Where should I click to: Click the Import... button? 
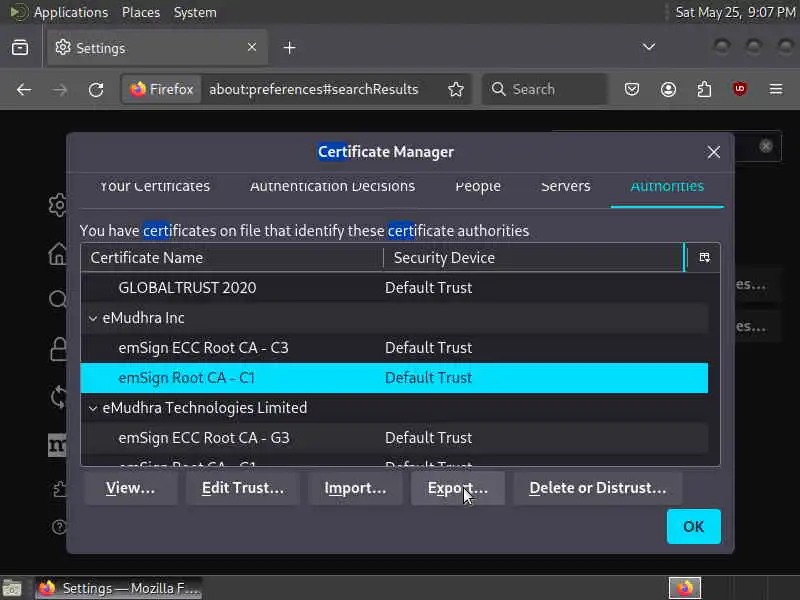coord(355,488)
